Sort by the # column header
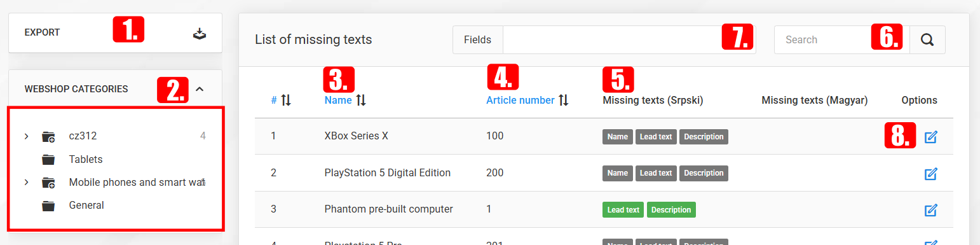Image resolution: width=980 pixels, height=245 pixels. [274, 100]
